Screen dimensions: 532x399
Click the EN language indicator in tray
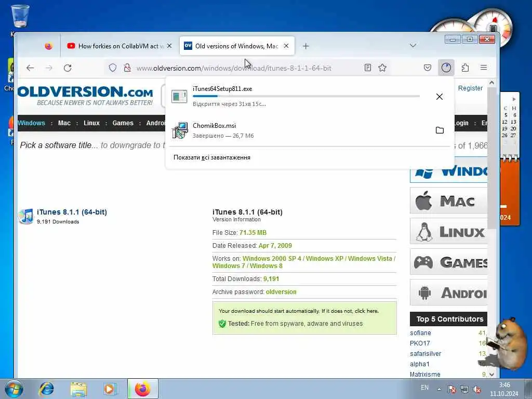(424, 388)
